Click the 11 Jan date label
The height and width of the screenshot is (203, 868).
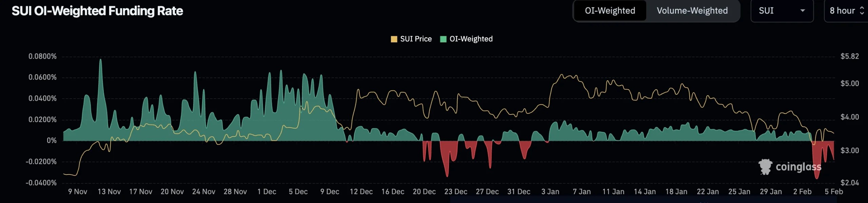[613, 192]
